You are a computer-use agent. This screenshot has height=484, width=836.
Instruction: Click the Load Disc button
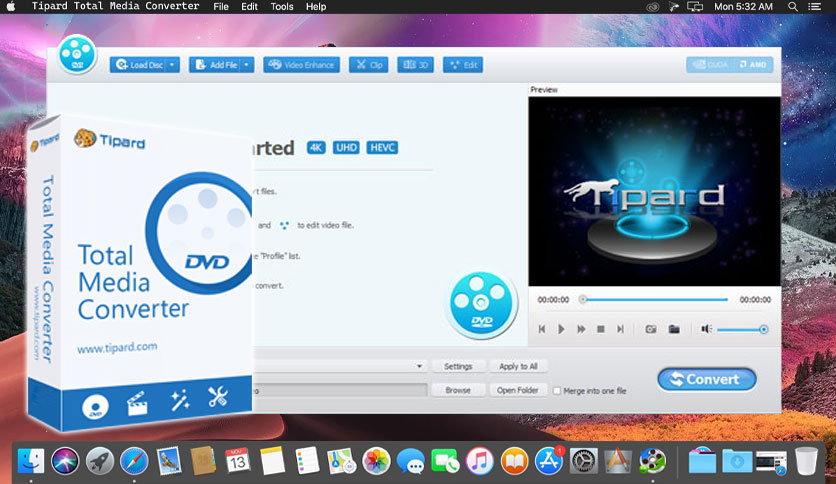tap(139, 65)
